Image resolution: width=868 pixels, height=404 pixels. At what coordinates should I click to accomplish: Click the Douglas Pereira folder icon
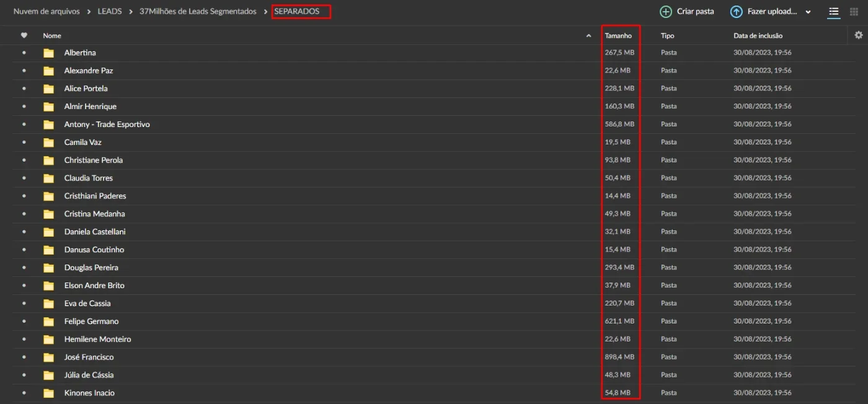(48, 268)
